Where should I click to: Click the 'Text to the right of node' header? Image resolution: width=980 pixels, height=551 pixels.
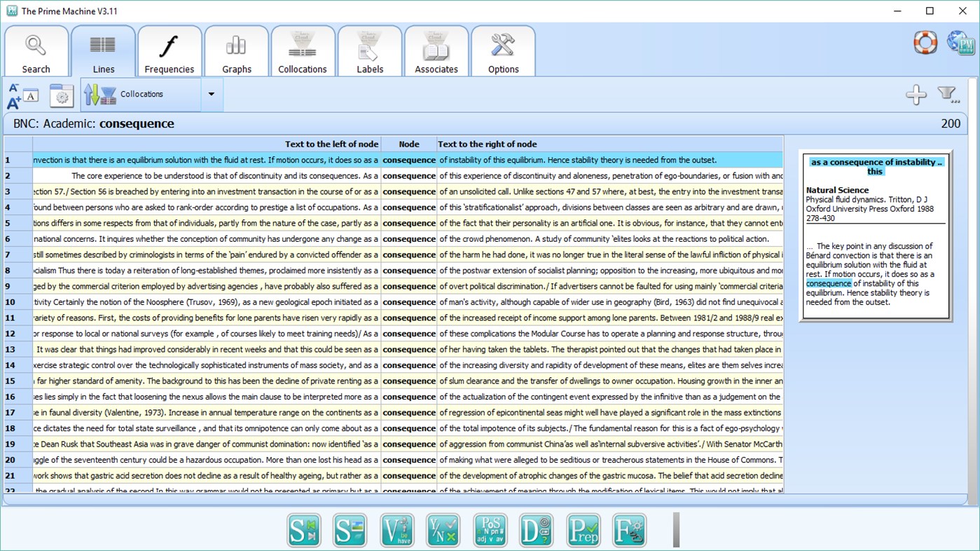pos(610,144)
